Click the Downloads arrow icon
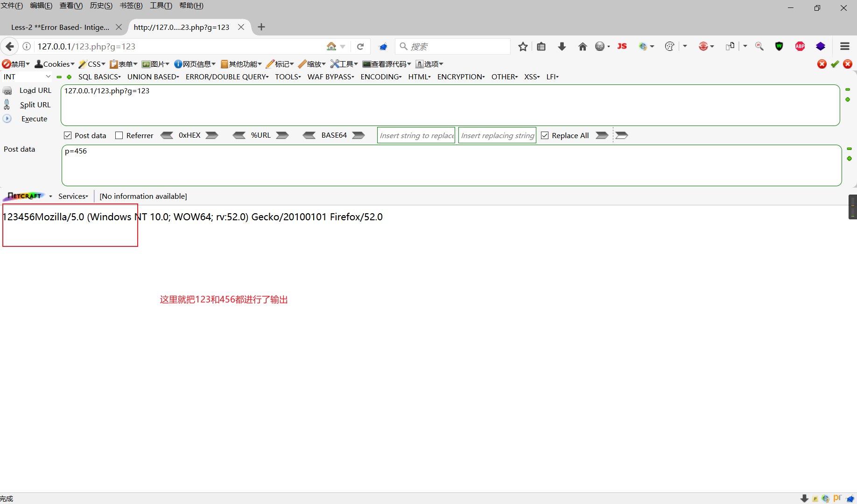 pos(562,46)
